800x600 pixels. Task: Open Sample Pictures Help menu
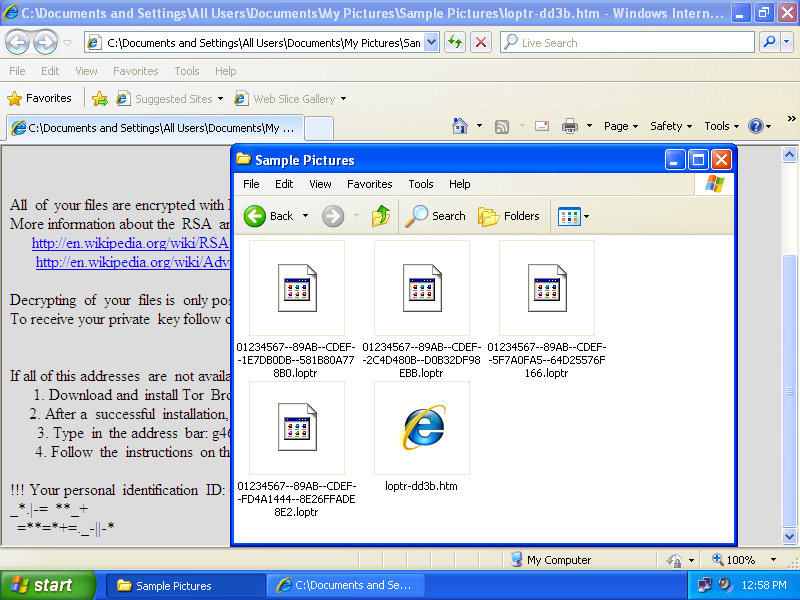tap(460, 184)
